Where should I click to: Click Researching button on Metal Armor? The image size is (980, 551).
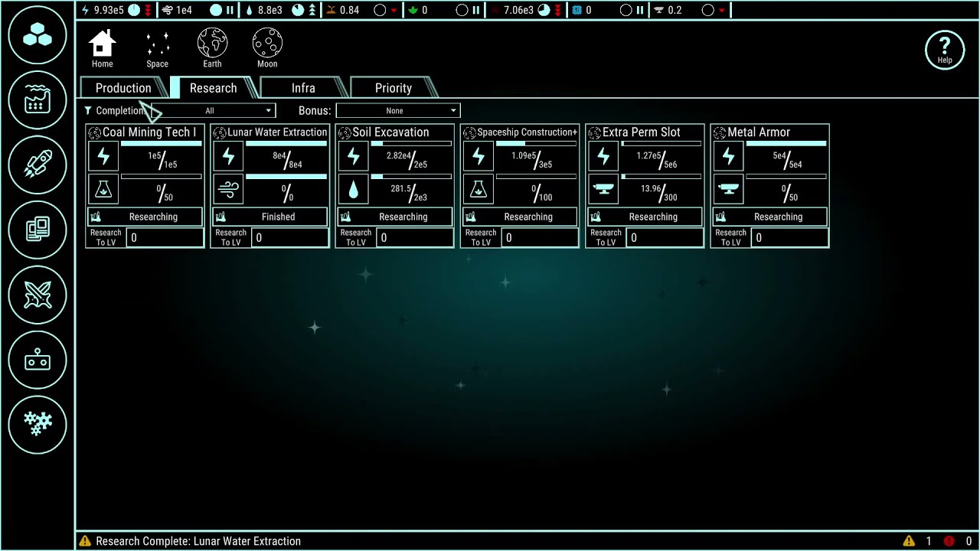click(x=769, y=217)
